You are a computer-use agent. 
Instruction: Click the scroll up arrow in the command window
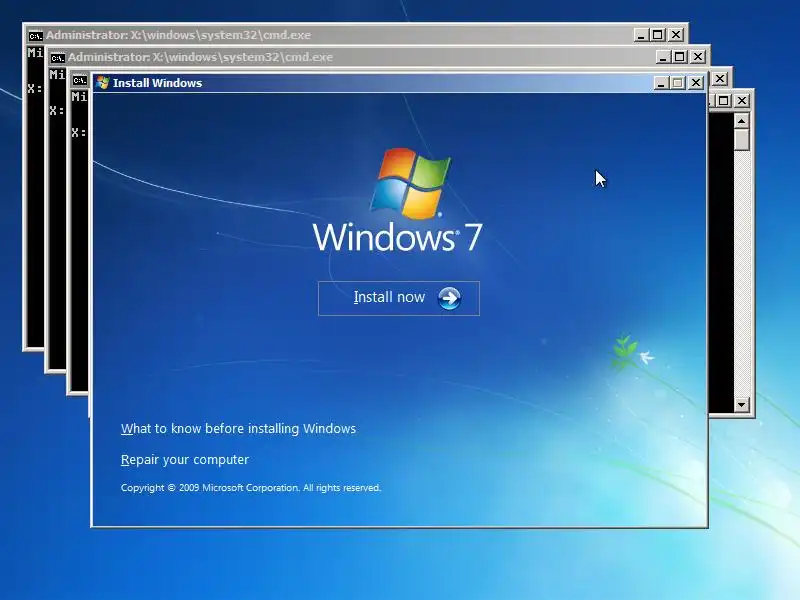click(741, 120)
